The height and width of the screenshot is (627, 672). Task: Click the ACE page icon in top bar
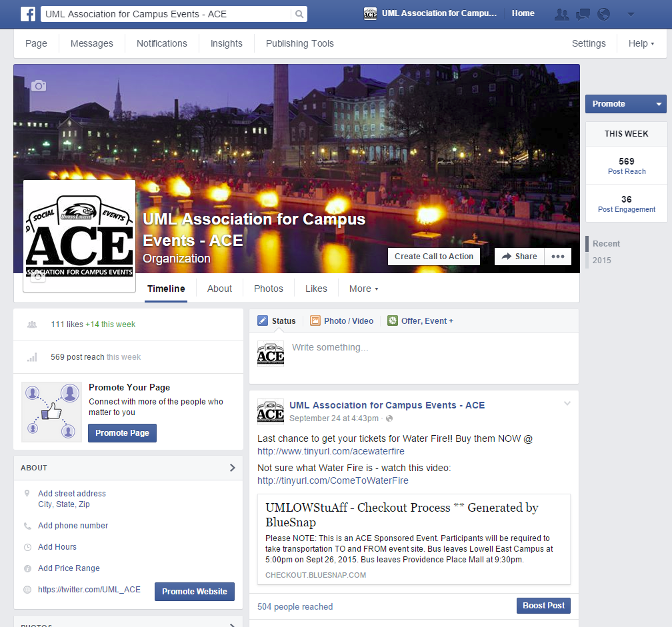coord(370,14)
